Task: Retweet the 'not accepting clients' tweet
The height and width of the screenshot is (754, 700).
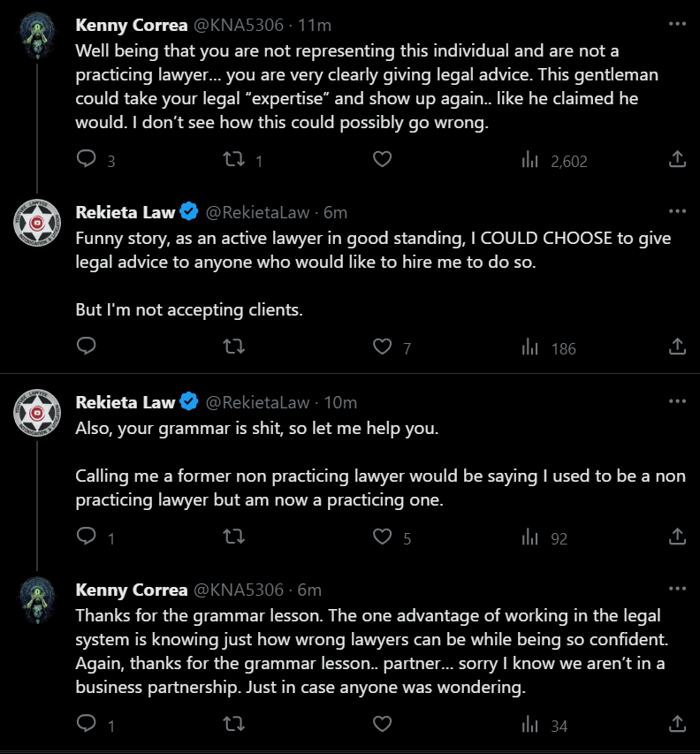Action: [234, 347]
